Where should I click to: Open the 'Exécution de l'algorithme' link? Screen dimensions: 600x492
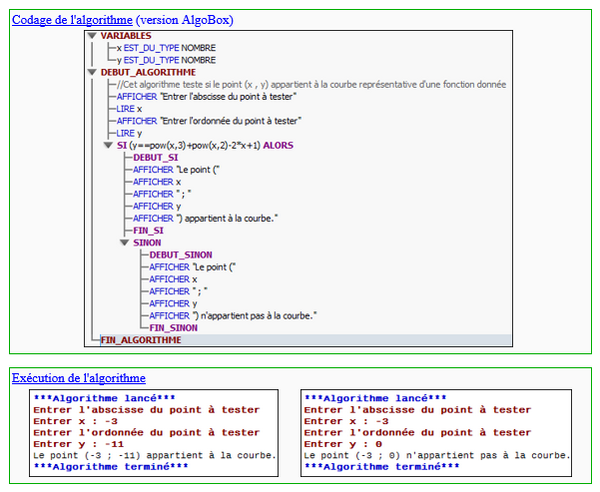coord(78,378)
